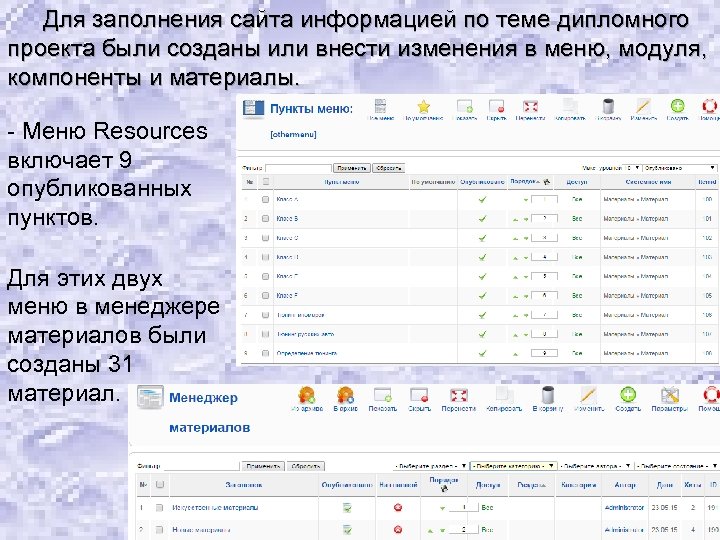Sort menu table by Доступ column
This screenshot has width=720, height=540.
(577, 182)
